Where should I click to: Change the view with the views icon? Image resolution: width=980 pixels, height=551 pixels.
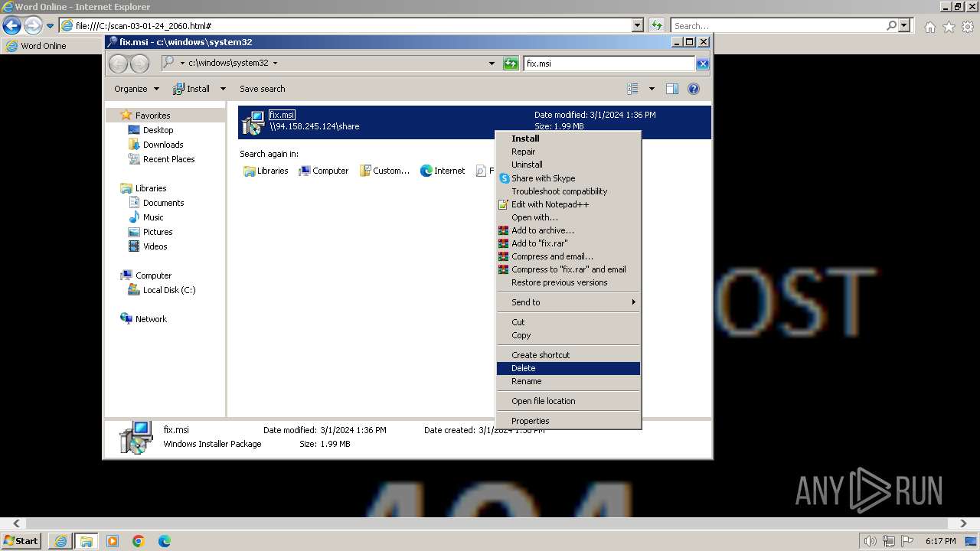pos(632,89)
